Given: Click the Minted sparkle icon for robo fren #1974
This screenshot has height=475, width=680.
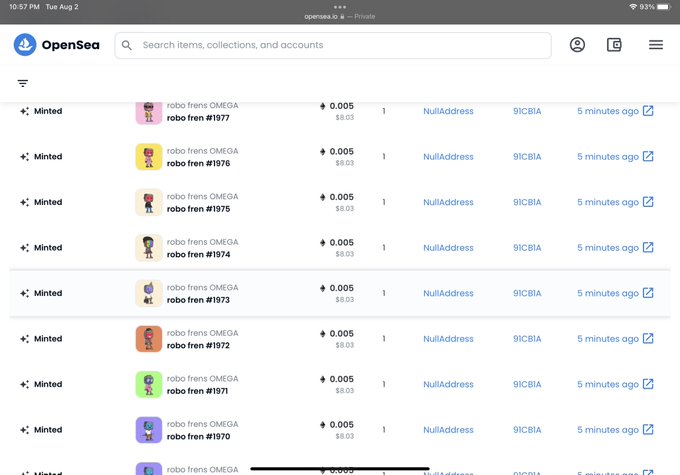Looking at the screenshot, I should point(24,248).
